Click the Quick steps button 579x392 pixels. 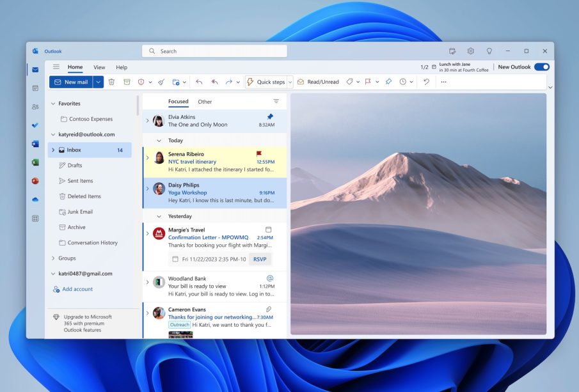[x=266, y=82]
